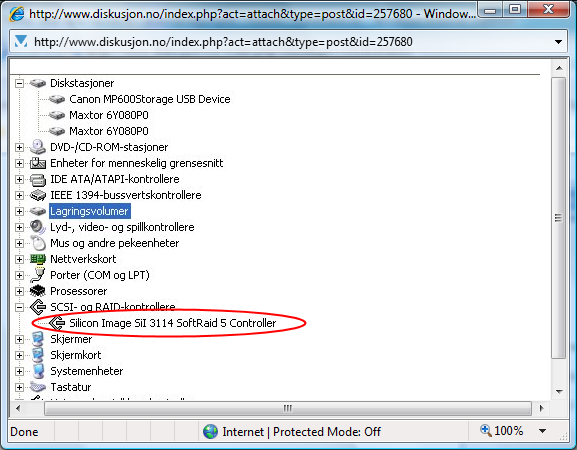577x450 pixels.
Task: Select the Silicon Image SiI 3114 SoftRaid 5 Controller
Action: [173, 323]
